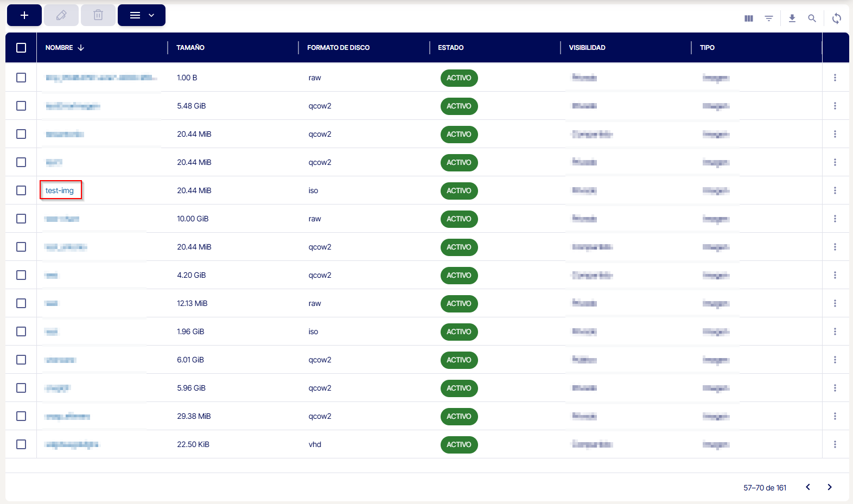This screenshot has width=853, height=504.
Task: Check the 22.50 KiB row checkbox
Action: (x=21, y=444)
